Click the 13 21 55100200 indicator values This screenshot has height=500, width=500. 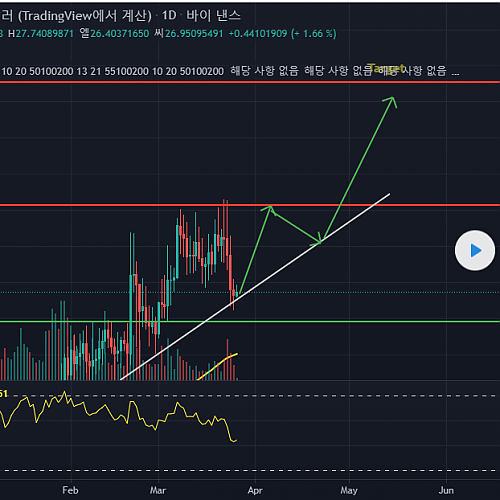113,71
